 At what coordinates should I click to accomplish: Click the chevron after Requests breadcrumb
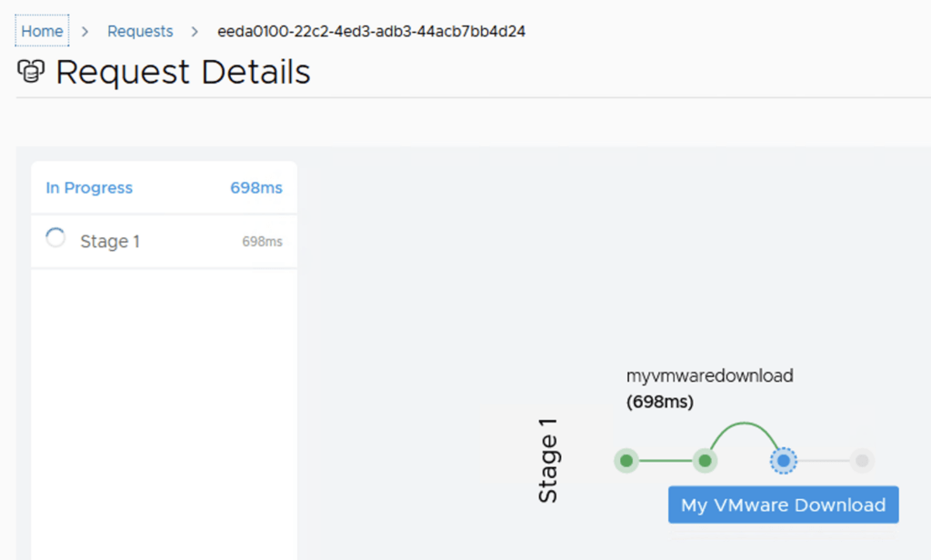(195, 32)
